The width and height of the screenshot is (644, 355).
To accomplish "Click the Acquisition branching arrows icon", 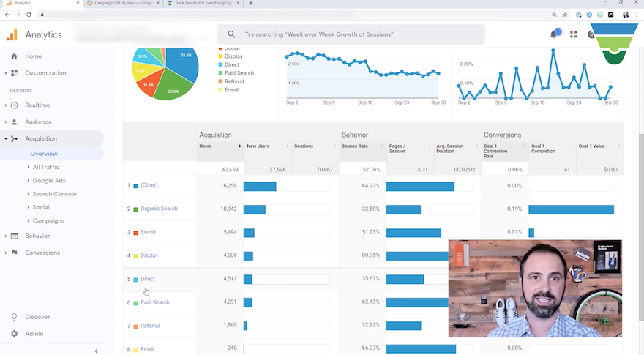I will pos(15,139).
